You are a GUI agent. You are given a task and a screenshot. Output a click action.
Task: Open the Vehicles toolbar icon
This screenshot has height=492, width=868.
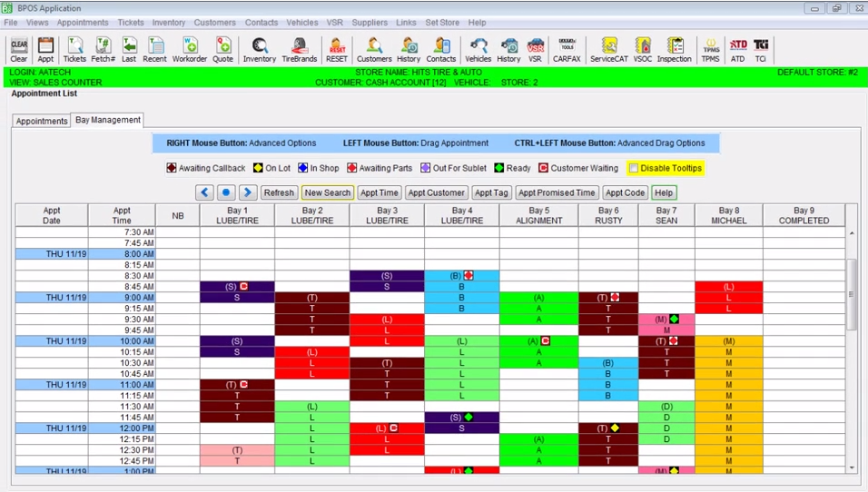478,50
